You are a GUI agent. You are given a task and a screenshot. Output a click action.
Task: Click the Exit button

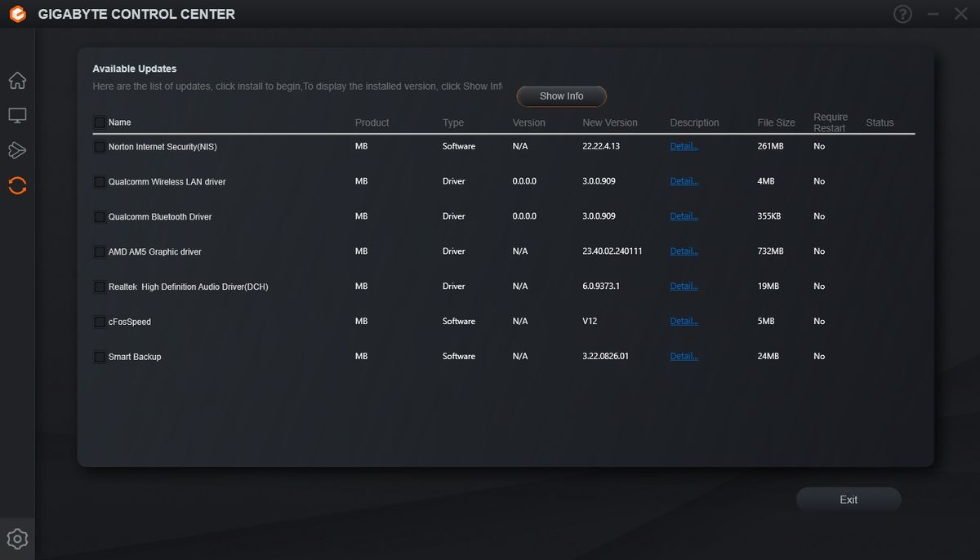[849, 500]
